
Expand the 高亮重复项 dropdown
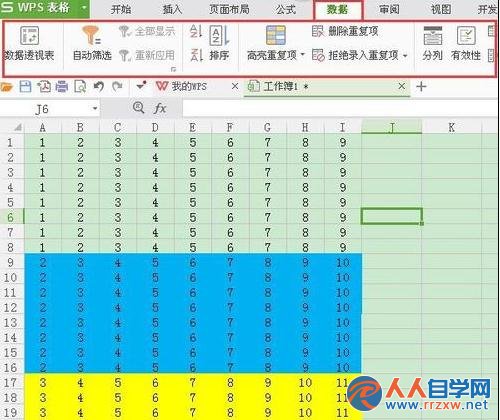pos(303,54)
